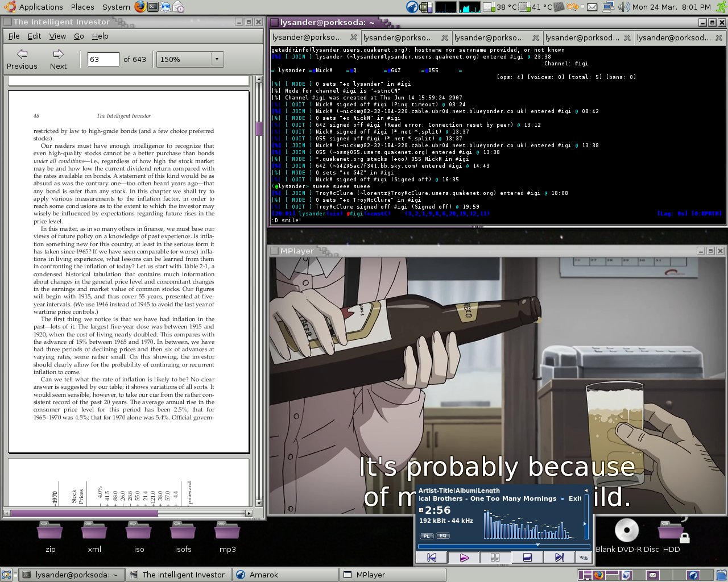Click Exit in the audio player

click(575, 498)
